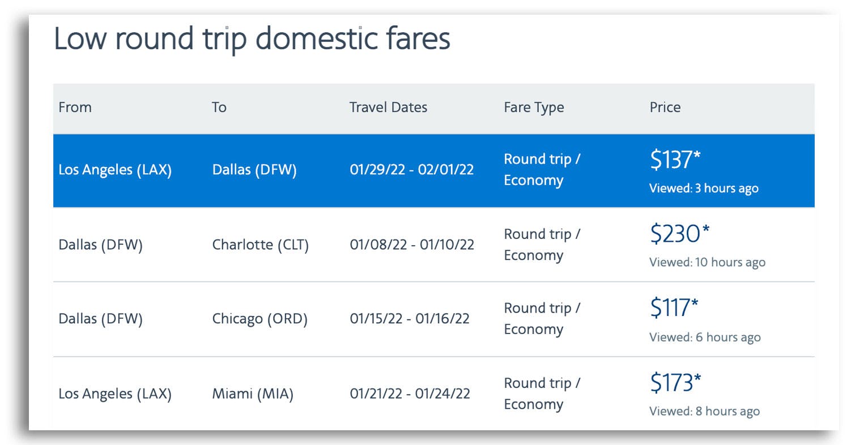Select the Los Angeles to Dallas row

tap(115, 170)
